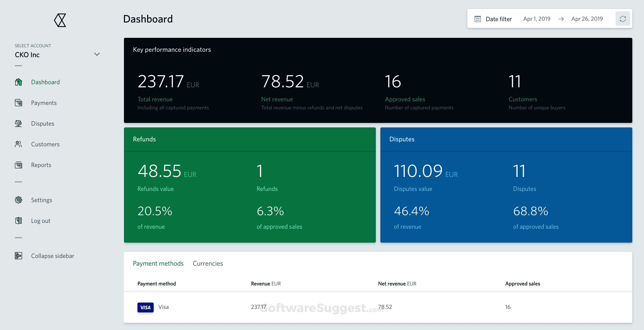Open the Apr 1, 2019 start date
Viewport: 644px width, 330px height.
pyautogui.click(x=537, y=18)
